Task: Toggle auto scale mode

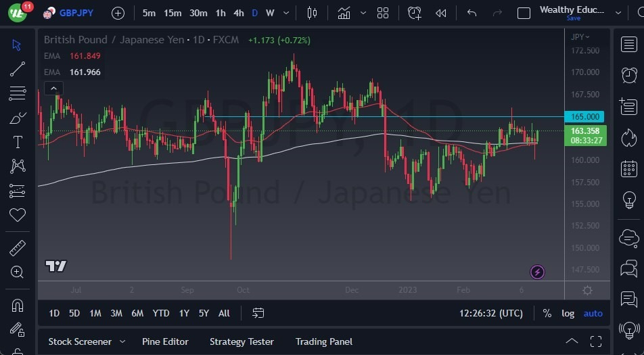Action: pyautogui.click(x=593, y=313)
